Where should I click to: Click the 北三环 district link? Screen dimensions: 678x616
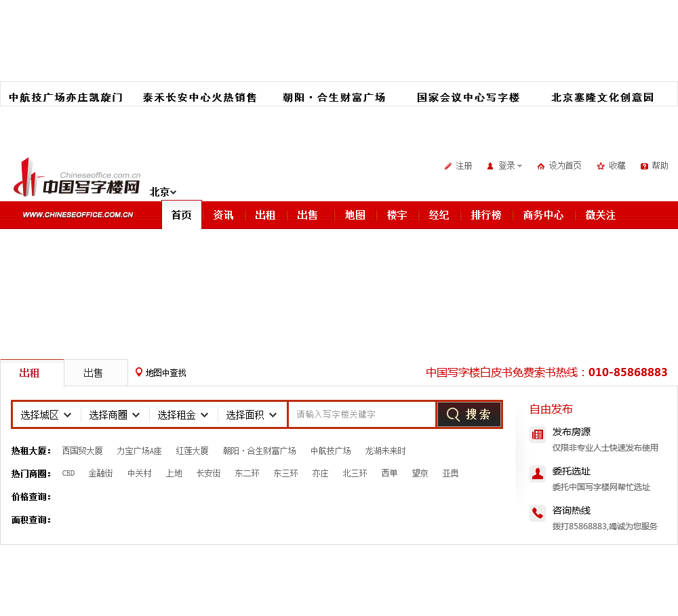(355, 473)
